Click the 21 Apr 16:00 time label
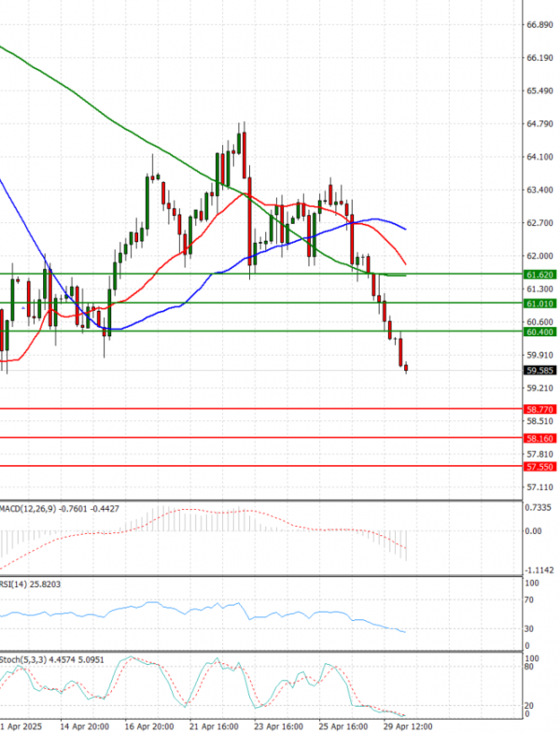The width and height of the screenshot is (560, 733). coord(214,726)
